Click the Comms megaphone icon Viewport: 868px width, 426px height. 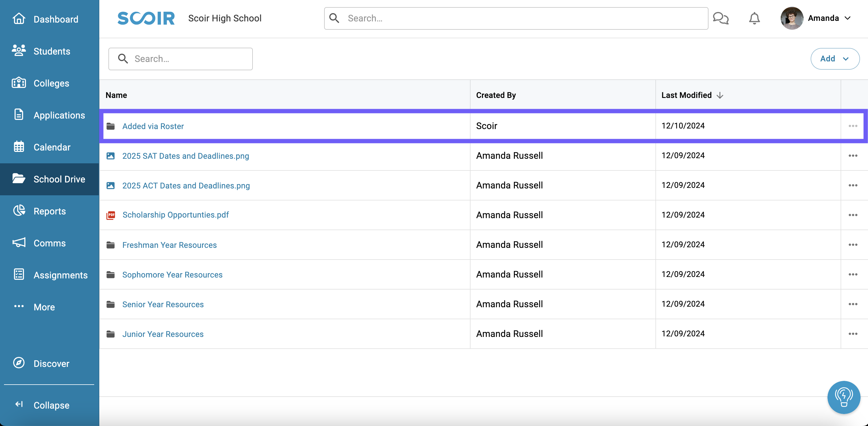pos(19,242)
